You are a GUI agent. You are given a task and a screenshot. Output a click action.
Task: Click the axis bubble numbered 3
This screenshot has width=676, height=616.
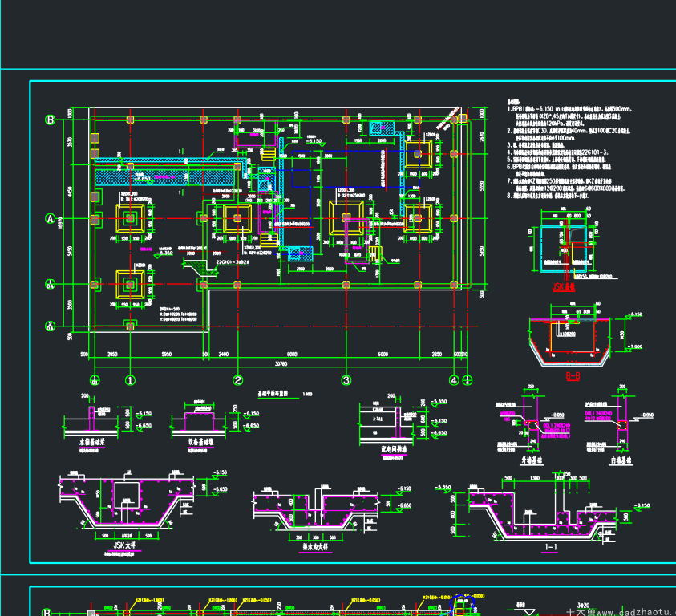346,380
